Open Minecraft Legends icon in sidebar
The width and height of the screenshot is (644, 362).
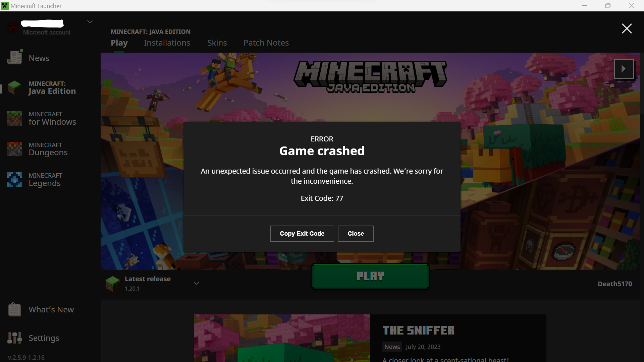[x=14, y=180]
